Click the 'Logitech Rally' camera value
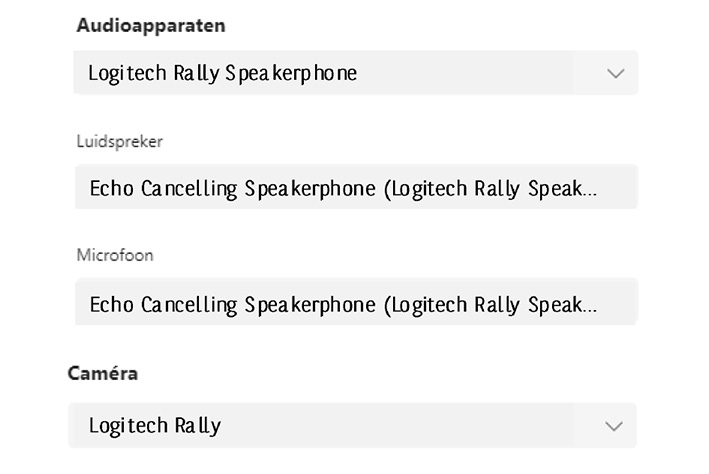The width and height of the screenshot is (709, 474). point(155,425)
